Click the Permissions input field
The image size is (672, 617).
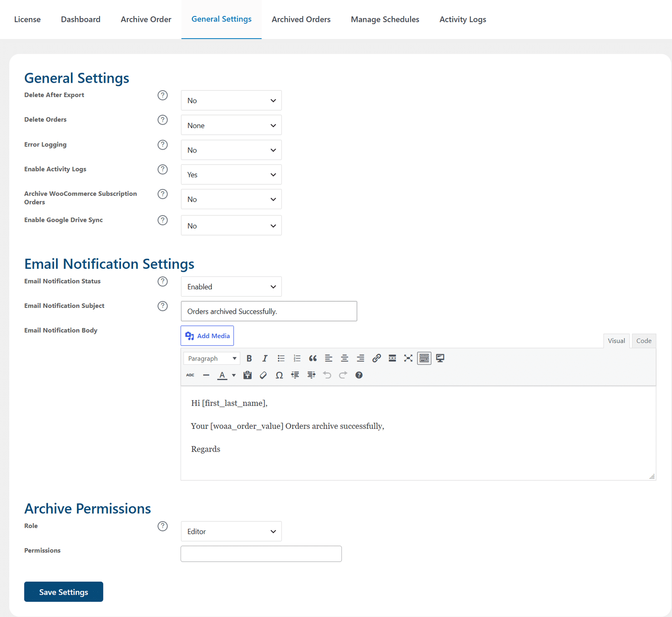(x=261, y=554)
